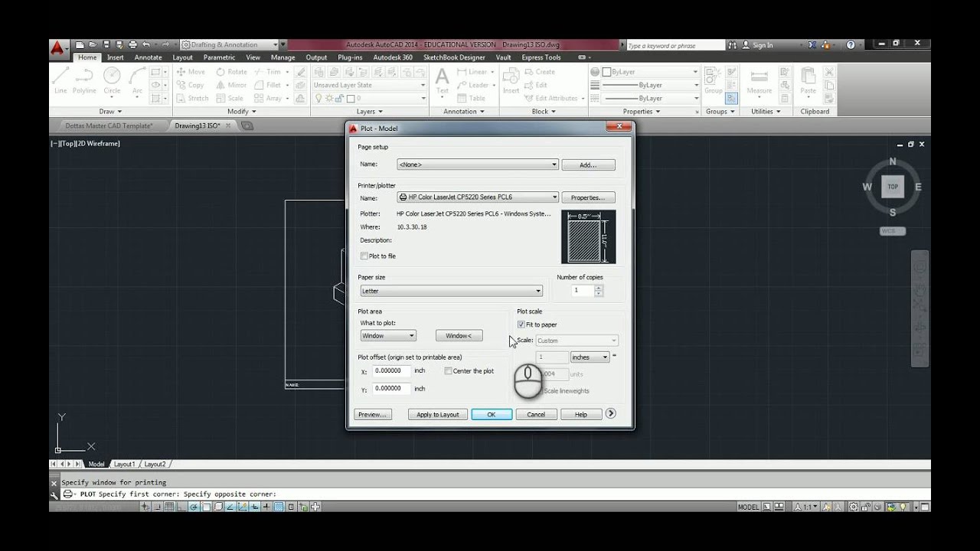Image resolution: width=980 pixels, height=551 pixels.
Task: Open the inches units dropdown
Action: (590, 357)
